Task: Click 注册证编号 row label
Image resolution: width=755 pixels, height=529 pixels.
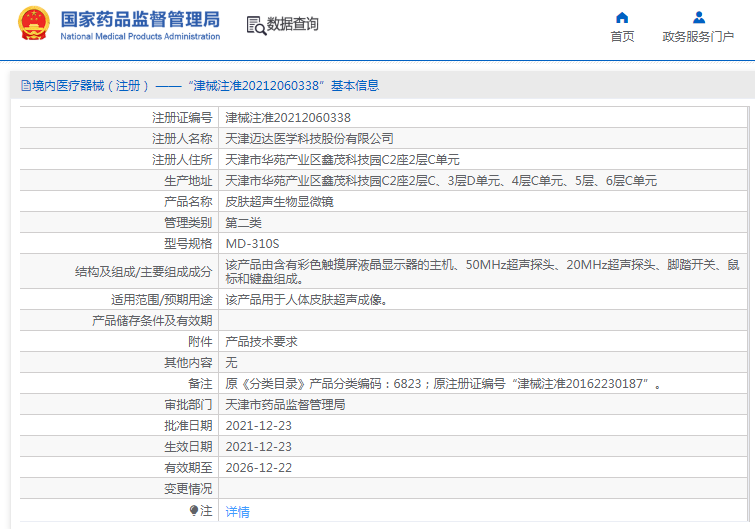Action: [182, 118]
